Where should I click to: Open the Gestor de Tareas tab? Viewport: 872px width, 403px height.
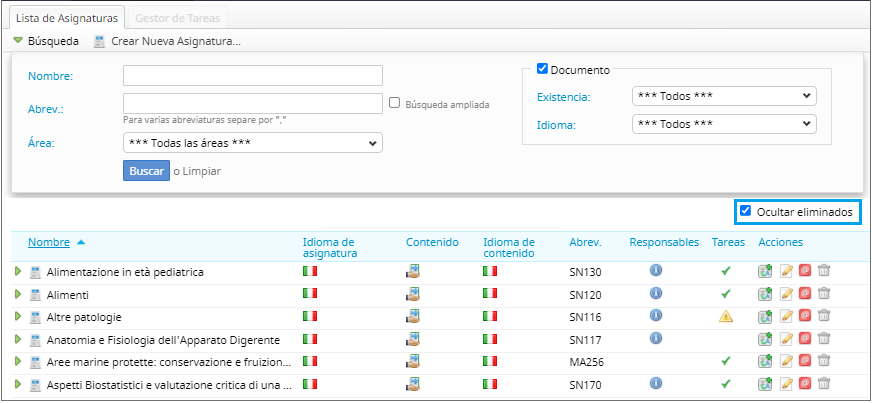[x=177, y=18]
